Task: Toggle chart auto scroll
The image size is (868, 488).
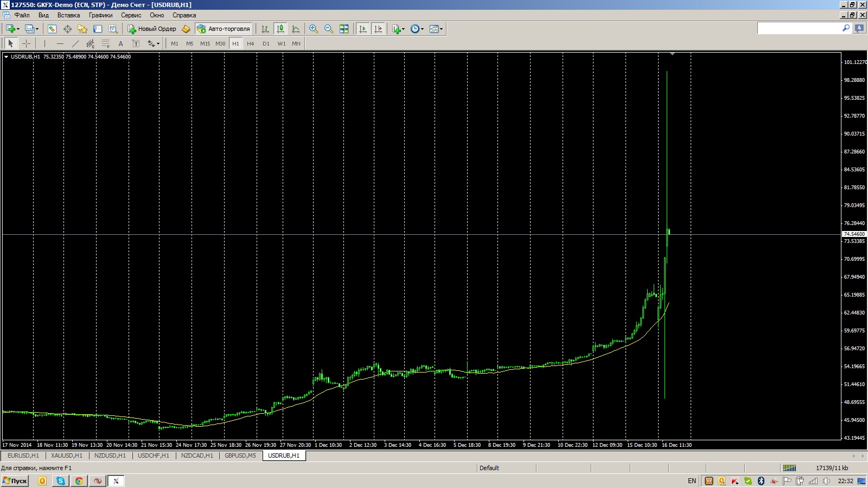Action: 363,29
